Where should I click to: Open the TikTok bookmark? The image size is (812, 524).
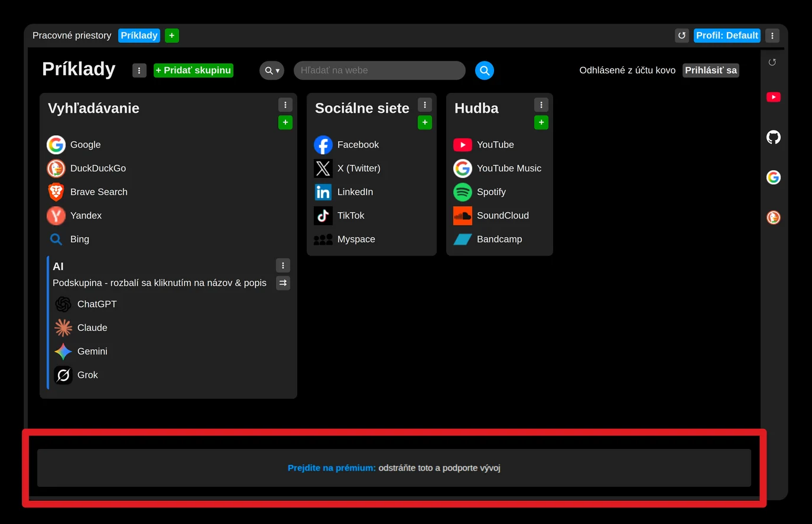coord(339,216)
